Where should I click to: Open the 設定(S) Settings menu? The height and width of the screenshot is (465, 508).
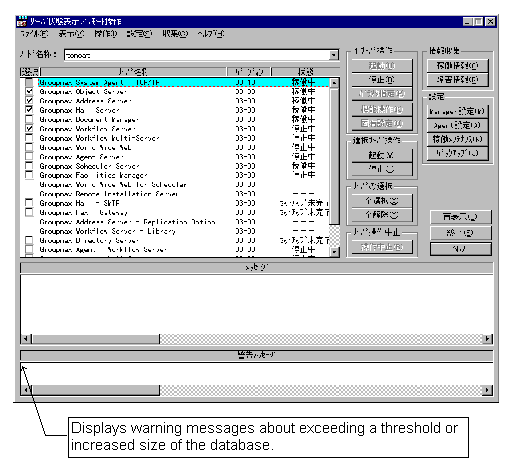(x=139, y=34)
